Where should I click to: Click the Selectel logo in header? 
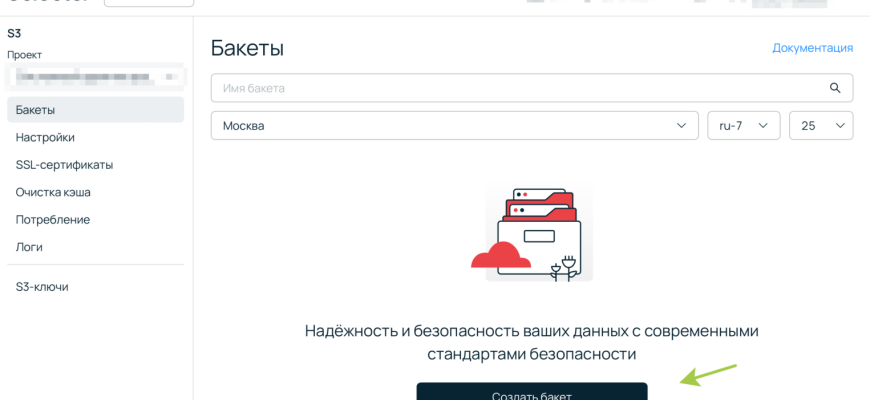tap(45, 3)
